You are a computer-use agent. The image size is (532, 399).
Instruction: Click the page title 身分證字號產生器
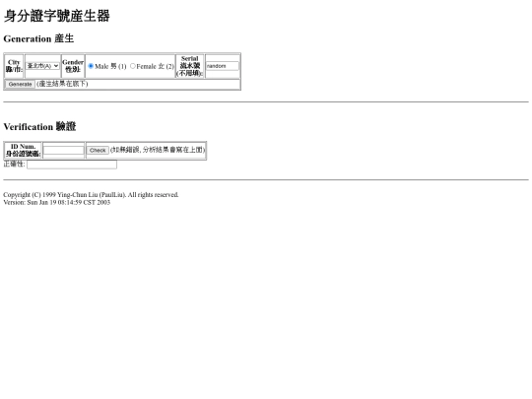[57, 16]
